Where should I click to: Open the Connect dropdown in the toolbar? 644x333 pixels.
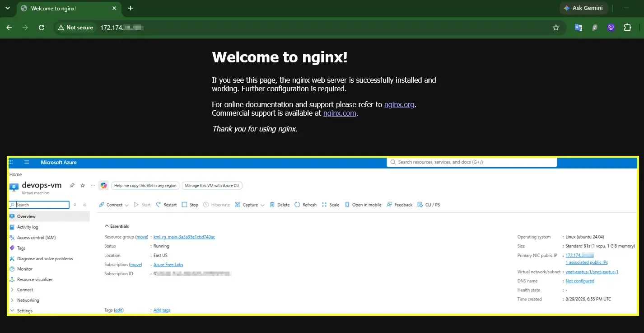[114, 205]
